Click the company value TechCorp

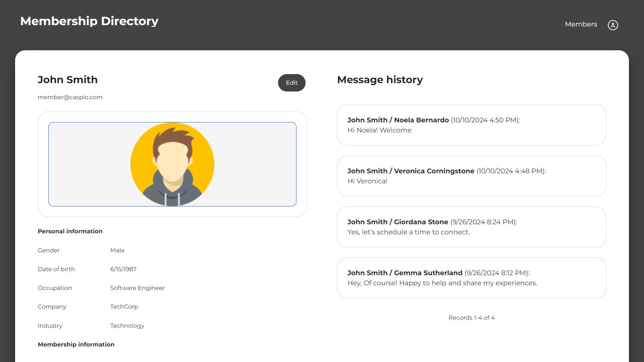tap(124, 307)
